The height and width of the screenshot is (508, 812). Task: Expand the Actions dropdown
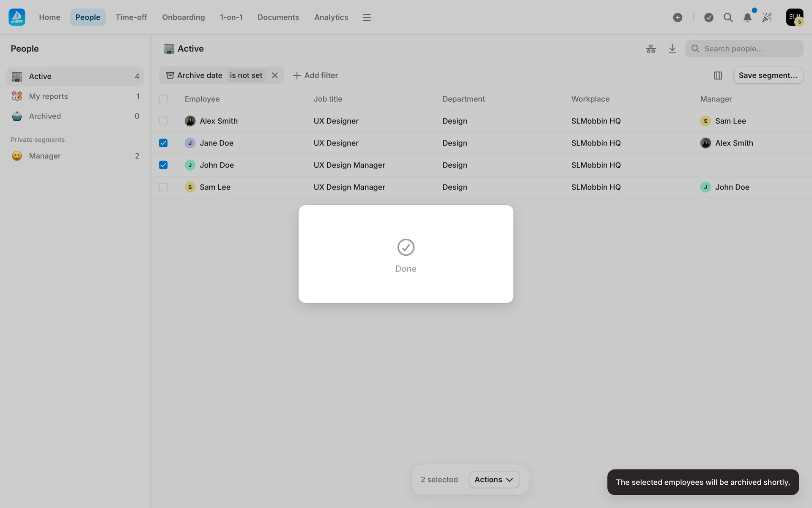click(494, 480)
